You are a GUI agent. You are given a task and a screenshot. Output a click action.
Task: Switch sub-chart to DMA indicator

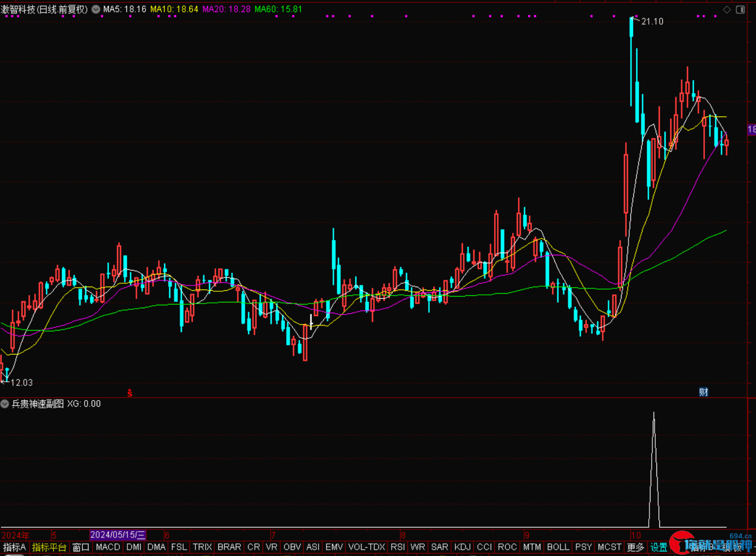[x=156, y=547]
